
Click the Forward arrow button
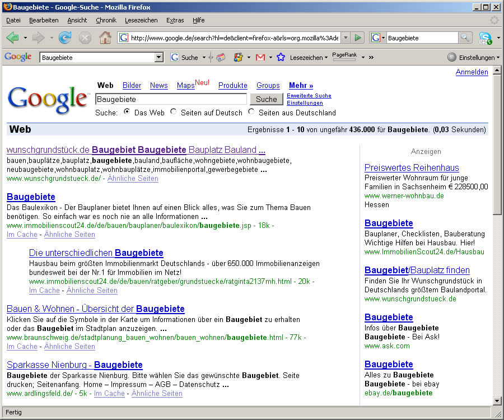click(x=38, y=38)
